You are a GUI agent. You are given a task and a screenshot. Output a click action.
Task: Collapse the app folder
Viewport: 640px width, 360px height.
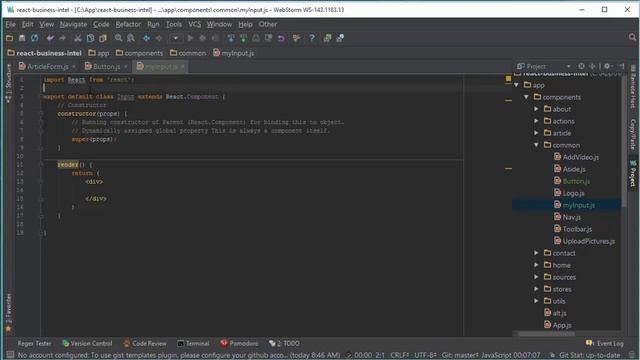(517, 85)
